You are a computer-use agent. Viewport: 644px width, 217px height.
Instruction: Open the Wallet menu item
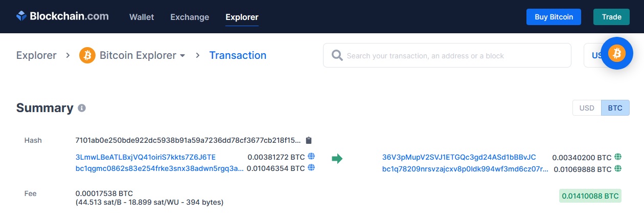[x=142, y=17]
